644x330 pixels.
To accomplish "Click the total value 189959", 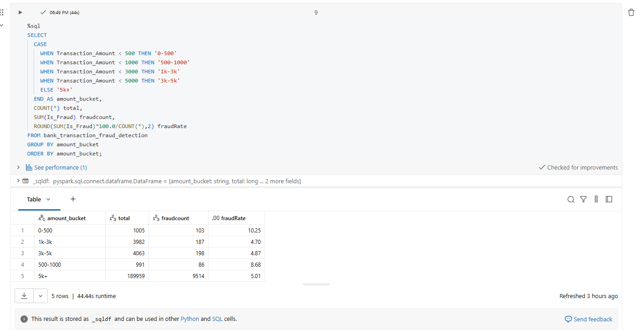I will click(x=136, y=276).
